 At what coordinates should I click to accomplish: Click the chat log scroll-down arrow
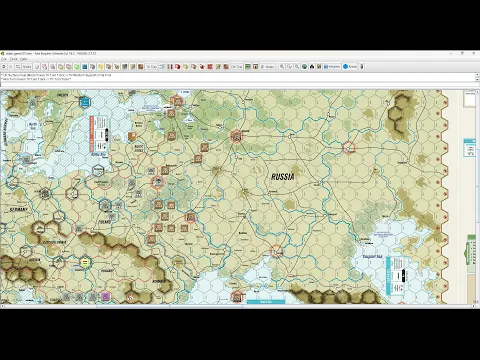coord(477,80)
